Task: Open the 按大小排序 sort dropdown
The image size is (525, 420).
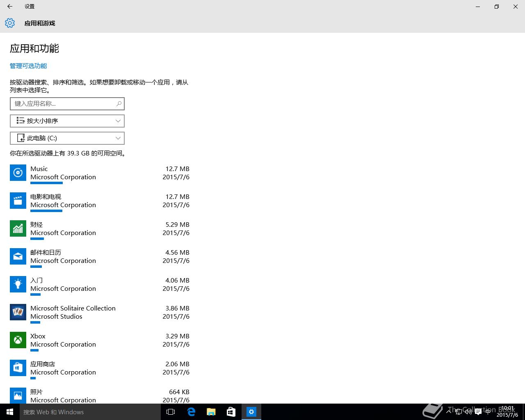Action: click(x=67, y=121)
